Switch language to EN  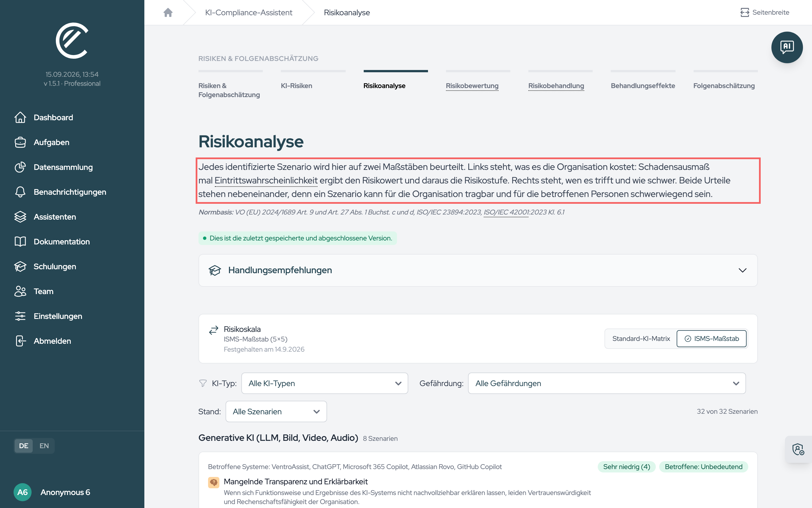pos(44,446)
